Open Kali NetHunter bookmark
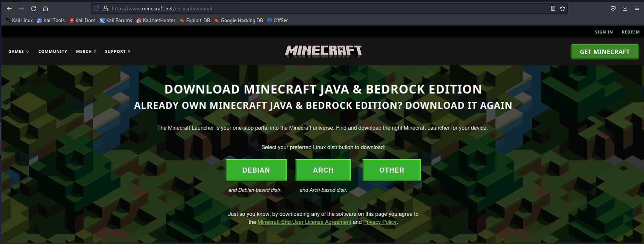644x244 pixels. coord(156,20)
